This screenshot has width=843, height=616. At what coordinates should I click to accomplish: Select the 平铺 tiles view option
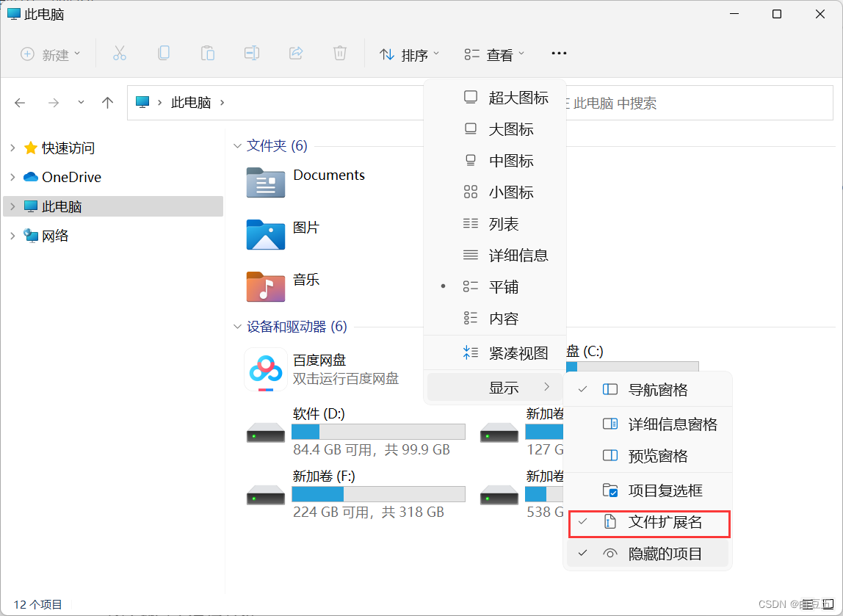[495, 287]
